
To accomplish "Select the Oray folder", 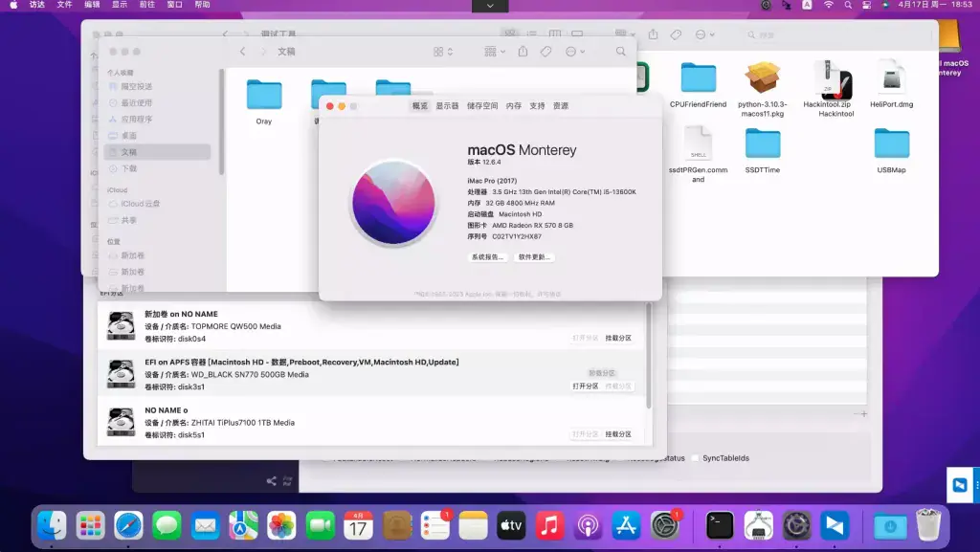I will (264, 101).
